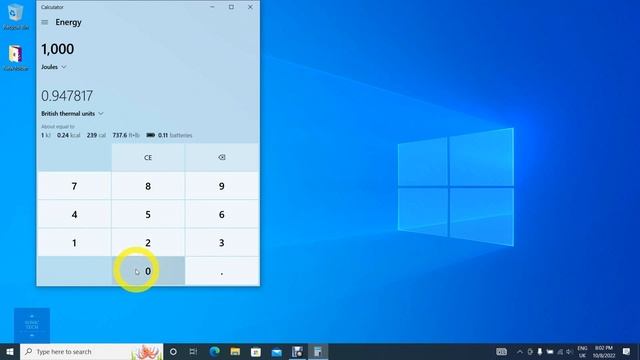This screenshot has width=640, height=360.
Task: Maximize the Calculator window
Action: pyautogui.click(x=231, y=7)
